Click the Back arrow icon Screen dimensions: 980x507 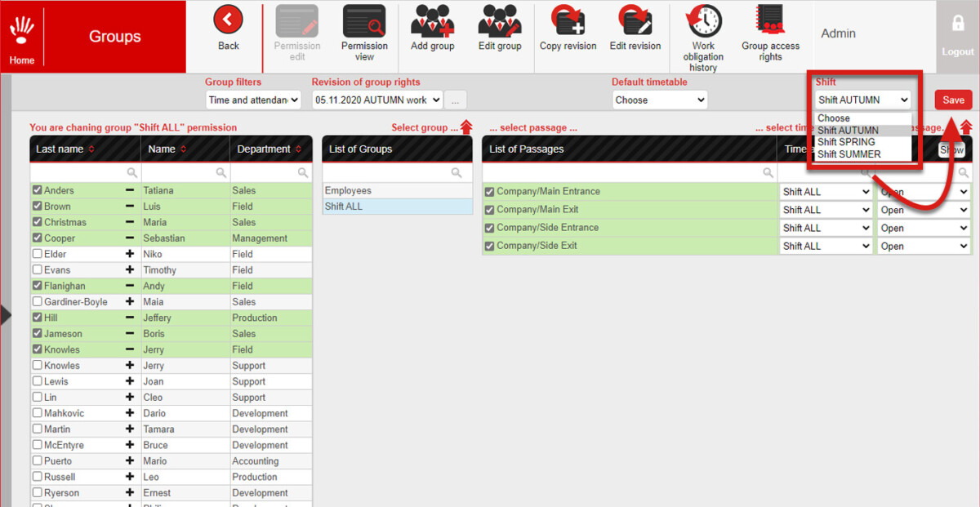[228, 20]
